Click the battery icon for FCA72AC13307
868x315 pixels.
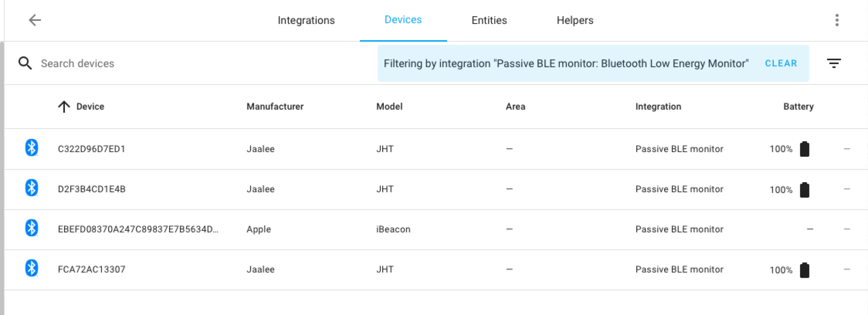(x=805, y=269)
